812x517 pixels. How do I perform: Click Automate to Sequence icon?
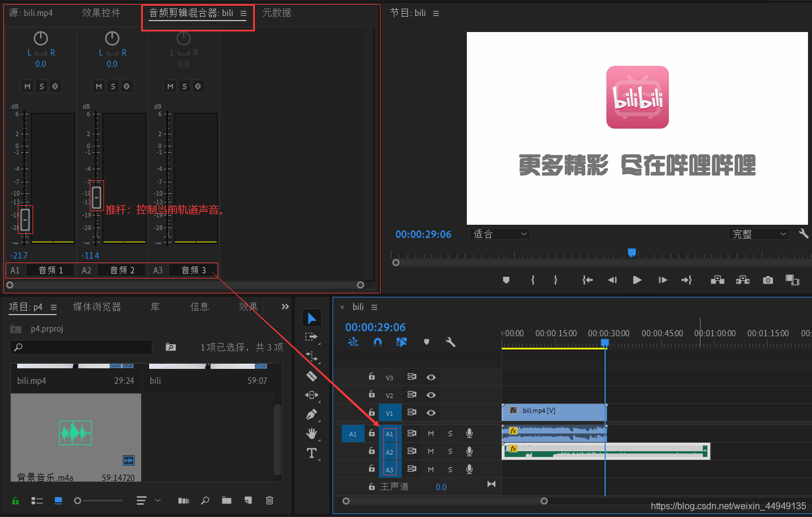(183, 500)
